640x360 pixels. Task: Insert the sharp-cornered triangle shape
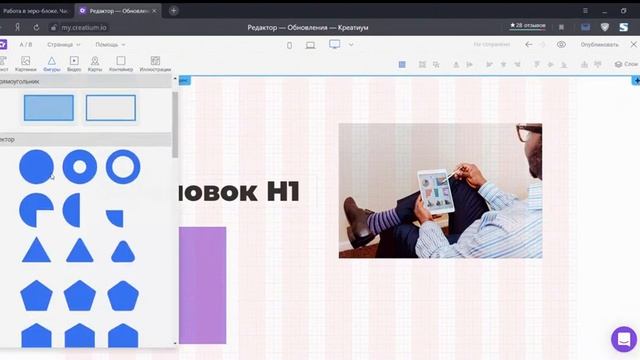click(36, 250)
